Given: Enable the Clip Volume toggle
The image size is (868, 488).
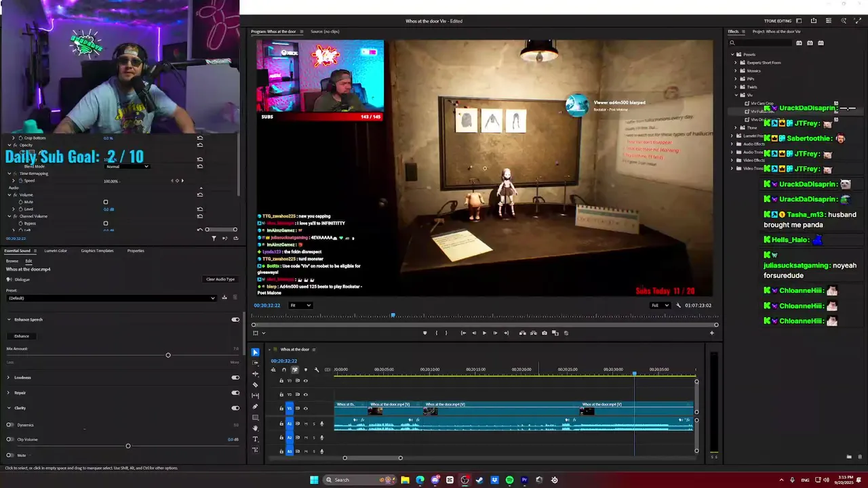Looking at the screenshot, I should click(9, 439).
